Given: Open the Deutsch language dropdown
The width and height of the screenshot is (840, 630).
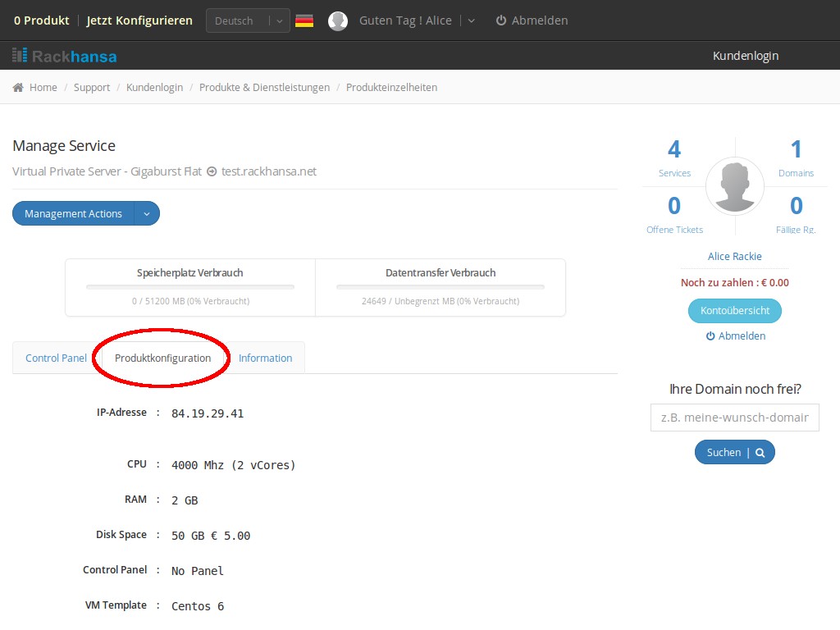Looking at the screenshot, I should pyautogui.click(x=247, y=21).
